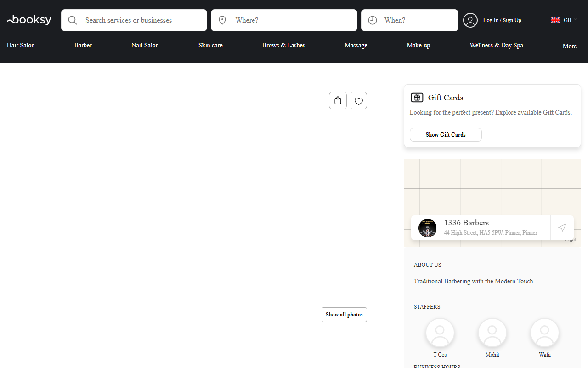Click the Show all photos button
Viewport: 588px width, 368px height.
344,315
